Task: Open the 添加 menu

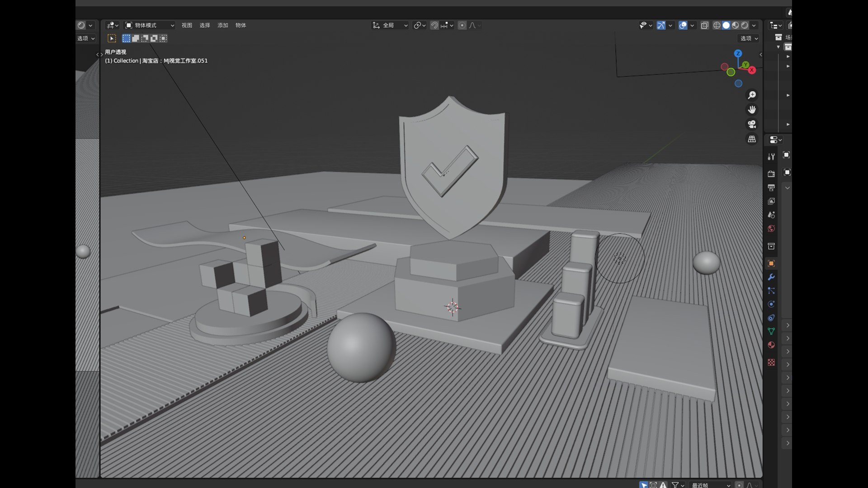Action: (x=223, y=25)
